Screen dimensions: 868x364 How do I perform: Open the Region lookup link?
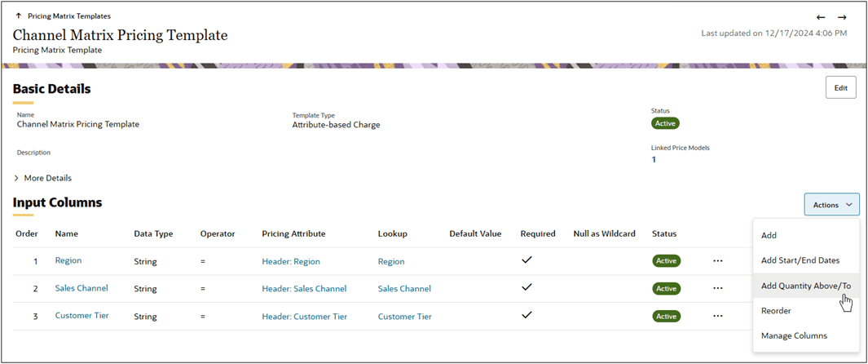coord(391,261)
